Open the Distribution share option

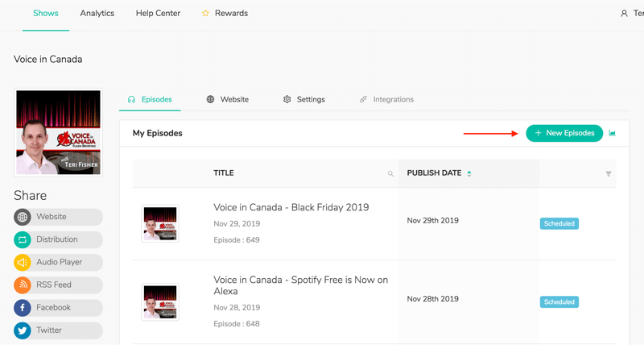(x=58, y=239)
